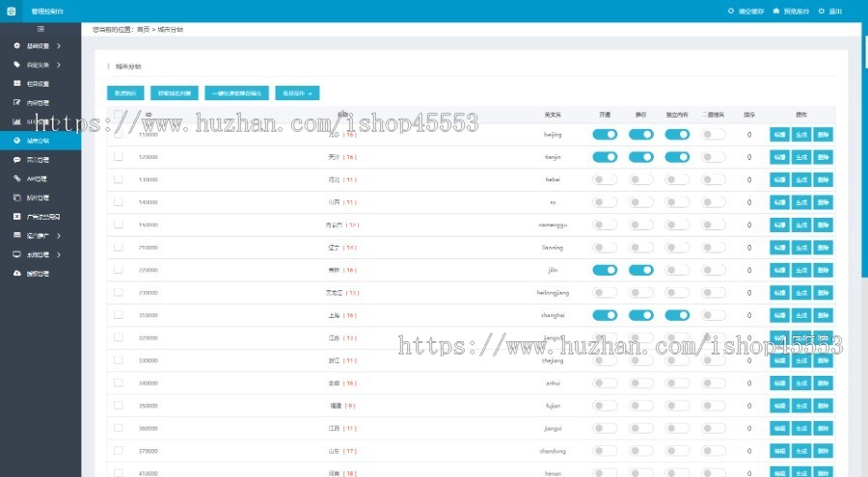Click the 编辑 button for fujian row
Image resolution: width=868 pixels, height=477 pixels.
pos(779,406)
